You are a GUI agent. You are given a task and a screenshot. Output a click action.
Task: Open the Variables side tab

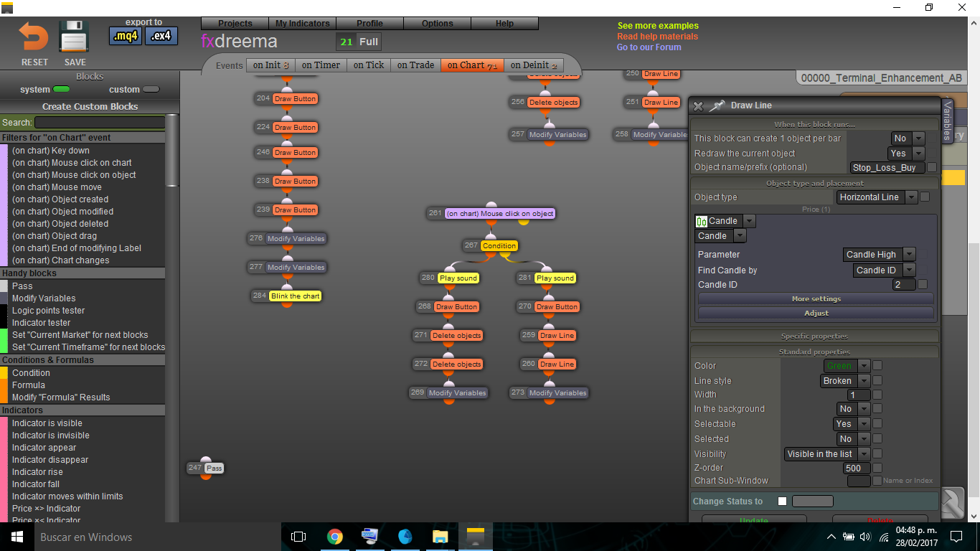(947, 120)
